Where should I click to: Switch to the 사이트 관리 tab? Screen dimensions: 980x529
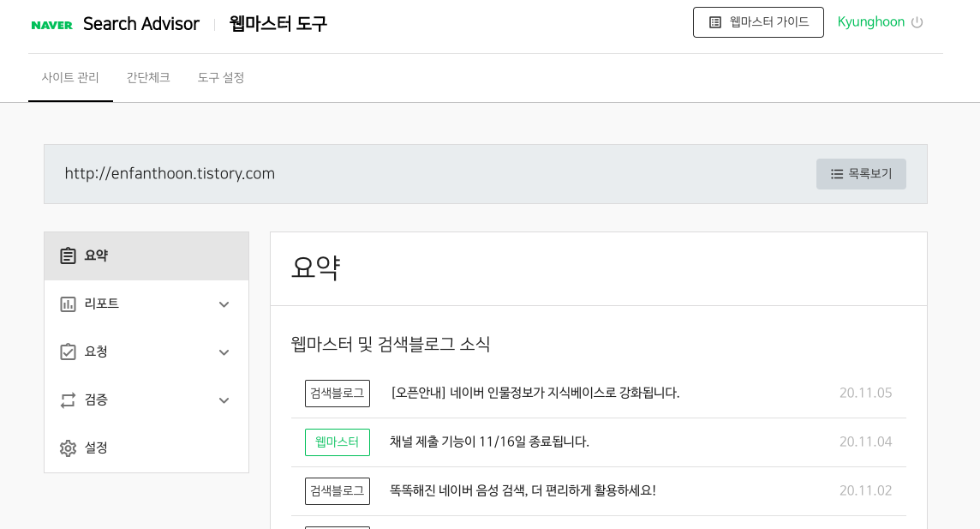pyautogui.click(x=70, y=77)
